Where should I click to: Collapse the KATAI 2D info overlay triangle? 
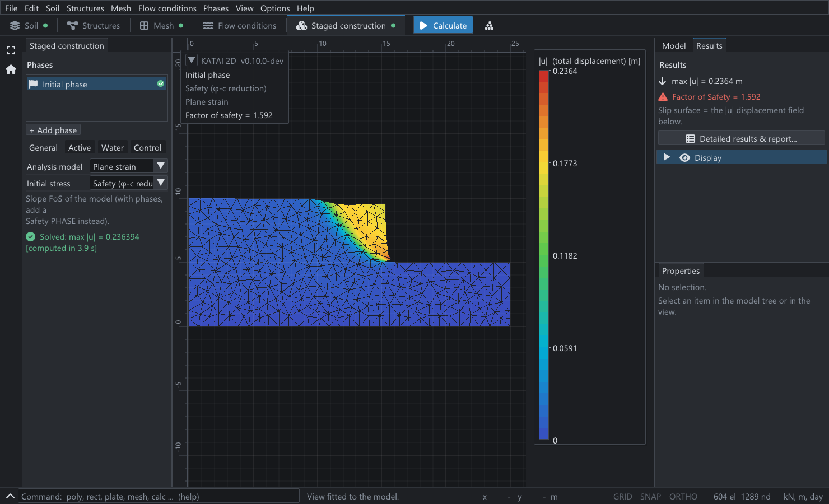(x=192, y=60)
